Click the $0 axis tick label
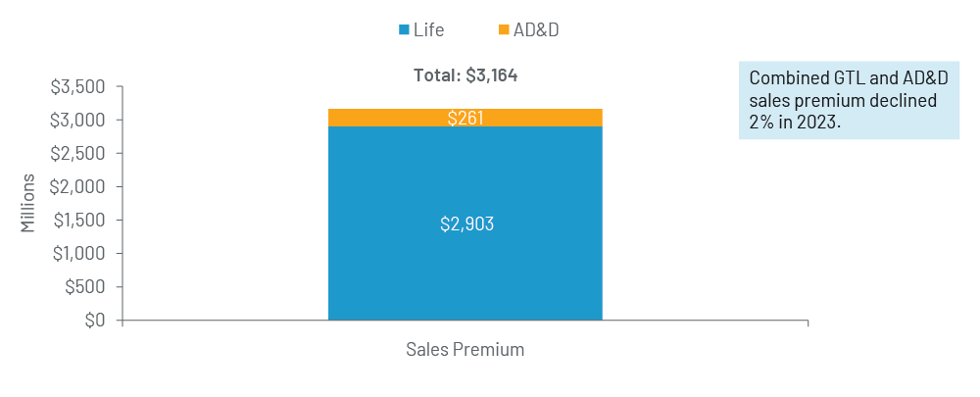This screenshot has width=980, height=397. pyautogui.click(x=94, y=321)
